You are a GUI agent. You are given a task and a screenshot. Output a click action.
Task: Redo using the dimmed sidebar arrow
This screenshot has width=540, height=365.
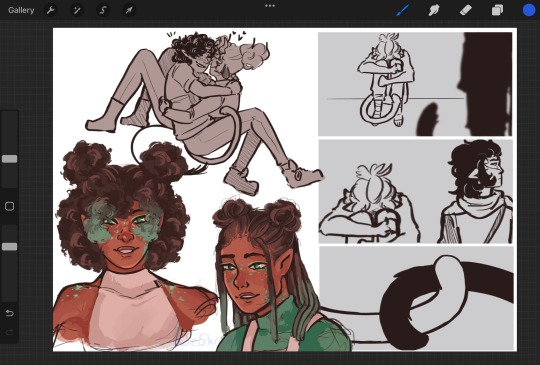point(10,332)
